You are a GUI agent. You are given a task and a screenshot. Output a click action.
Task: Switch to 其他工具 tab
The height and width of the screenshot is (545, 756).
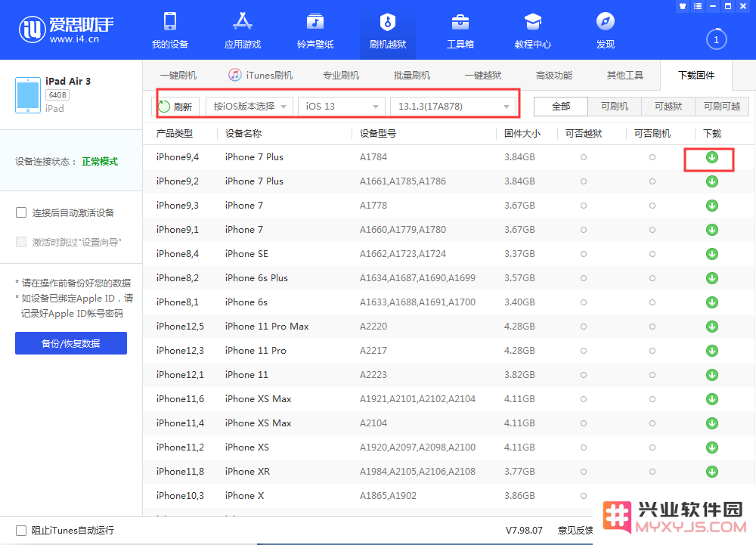625,75
